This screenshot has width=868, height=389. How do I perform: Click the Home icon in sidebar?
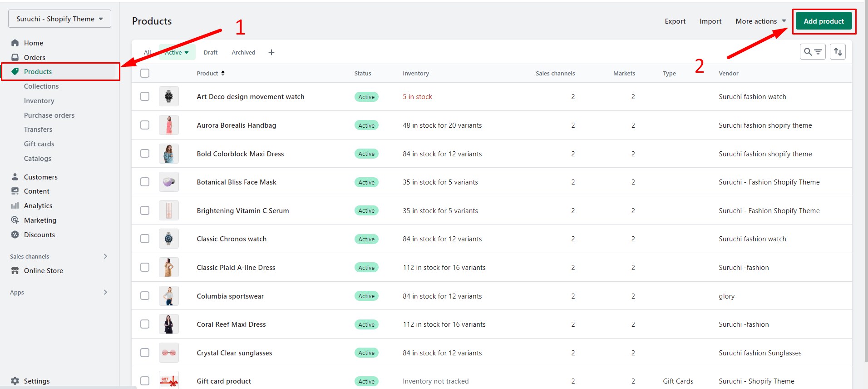15,43
